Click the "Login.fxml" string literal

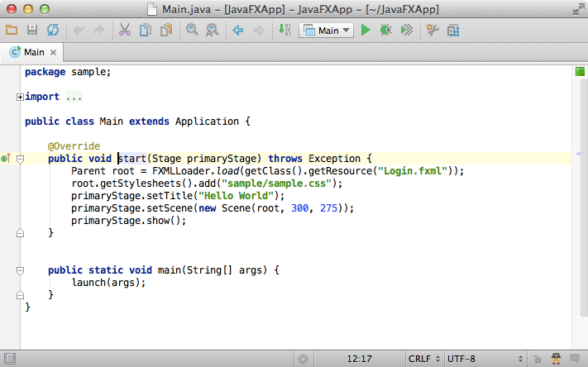(413, 171)
